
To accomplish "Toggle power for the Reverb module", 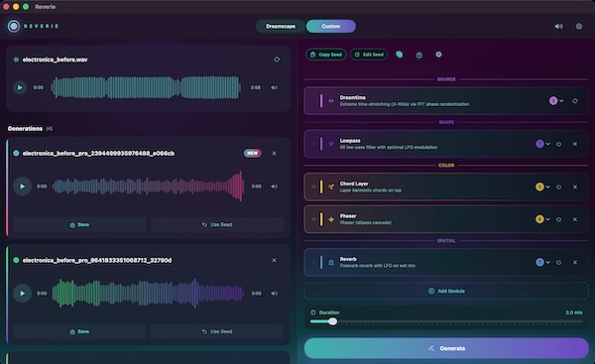I will [558, 262].
